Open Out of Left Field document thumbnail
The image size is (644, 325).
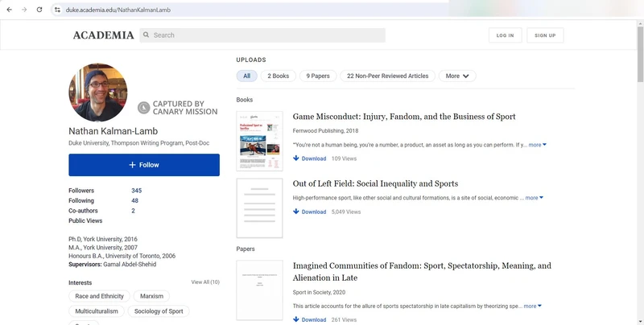(x=259, y=208)
